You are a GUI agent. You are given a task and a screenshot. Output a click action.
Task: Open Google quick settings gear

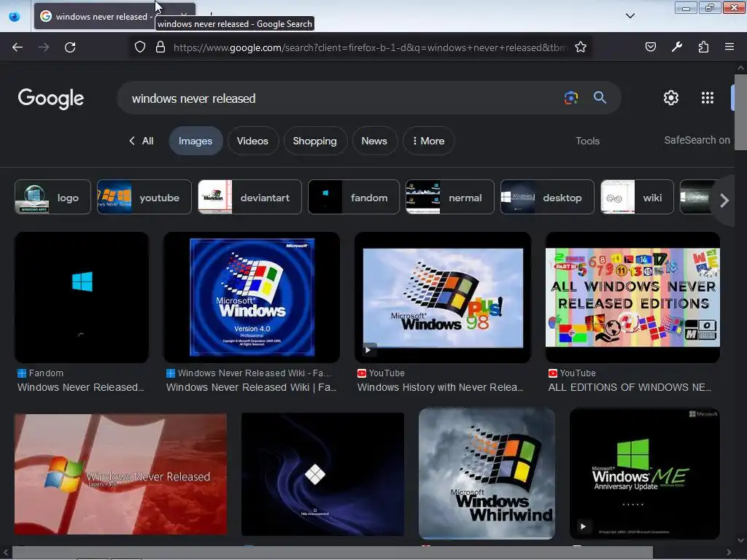tap(671, 98)
